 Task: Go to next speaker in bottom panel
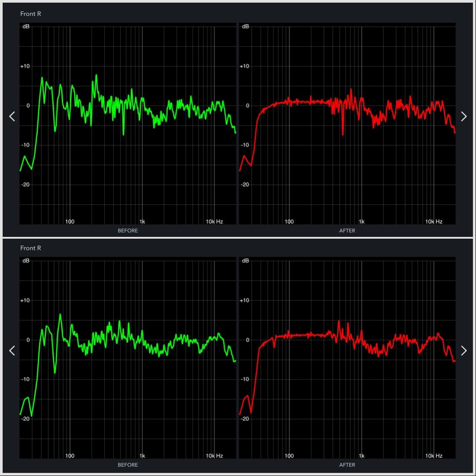(464, 351)
